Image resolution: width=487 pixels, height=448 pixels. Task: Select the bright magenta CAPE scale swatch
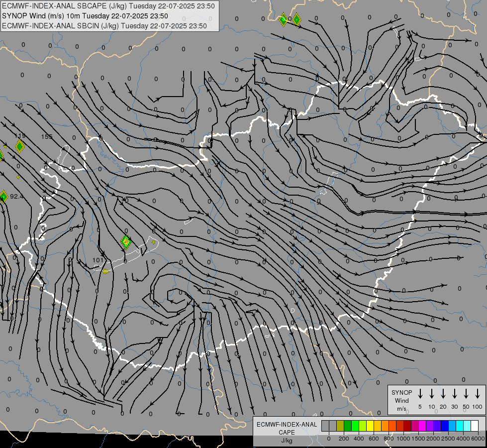pos(423,426)
